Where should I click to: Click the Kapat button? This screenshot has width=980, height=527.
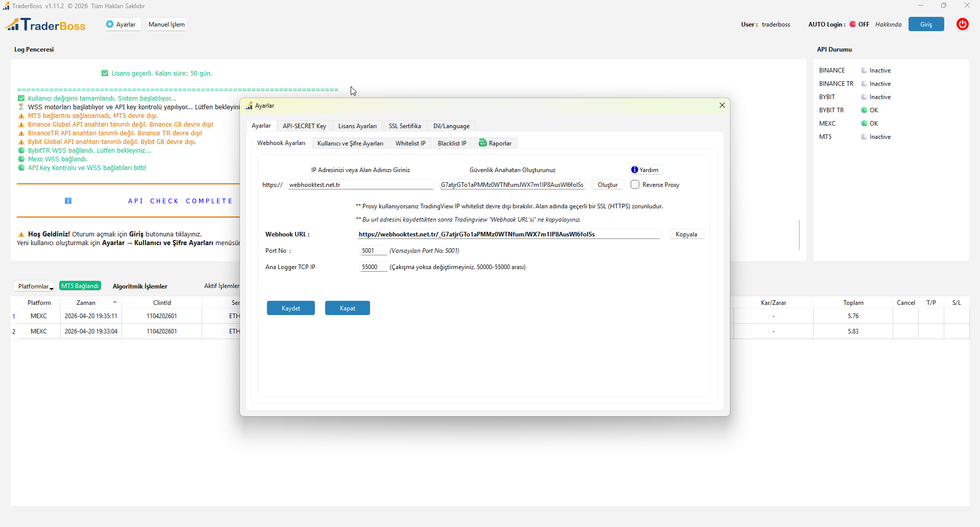pyautogui.click(x=348, y=308)
